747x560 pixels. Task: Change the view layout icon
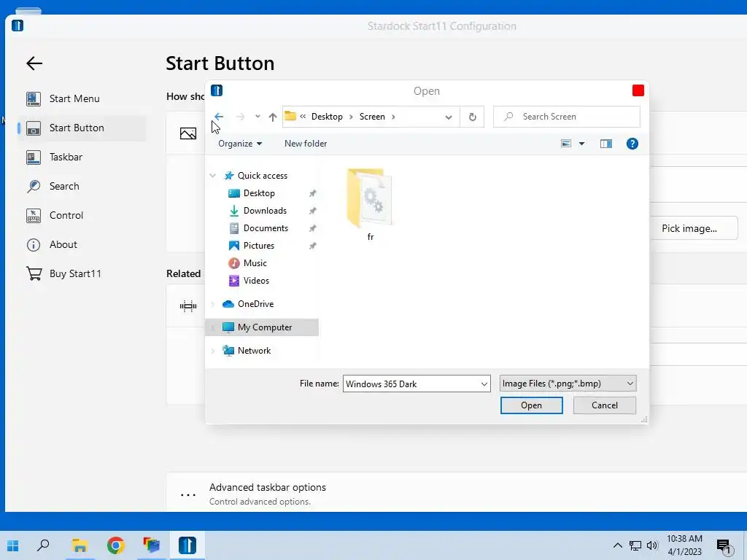point(566,144)
